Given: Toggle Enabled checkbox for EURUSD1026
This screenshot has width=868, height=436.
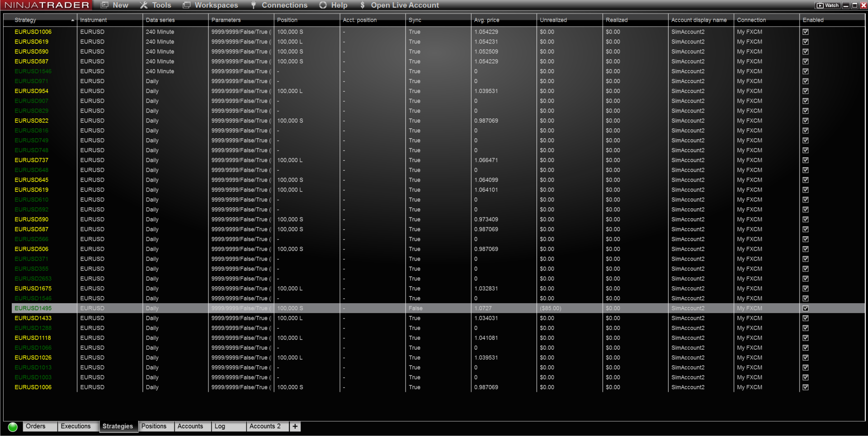Looking at the screenshot, I should pos(806,358).
